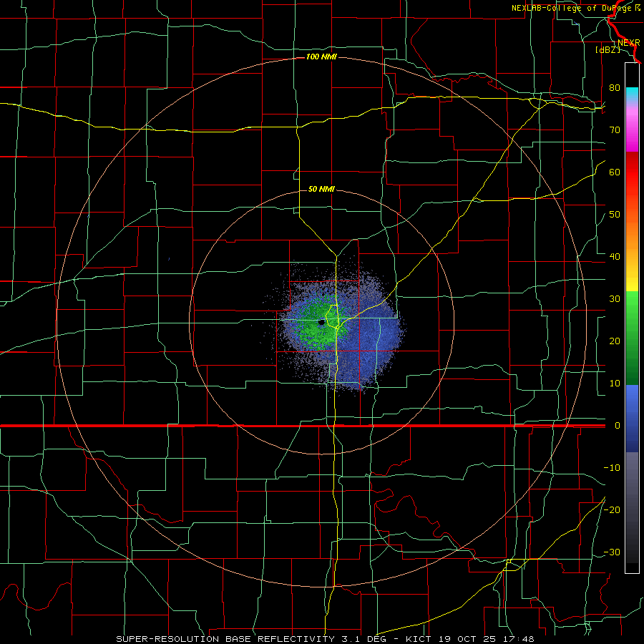Click the 0 value on dBZ scale
Viewport: 644px width, 644px height.
(x=618, y=426)
